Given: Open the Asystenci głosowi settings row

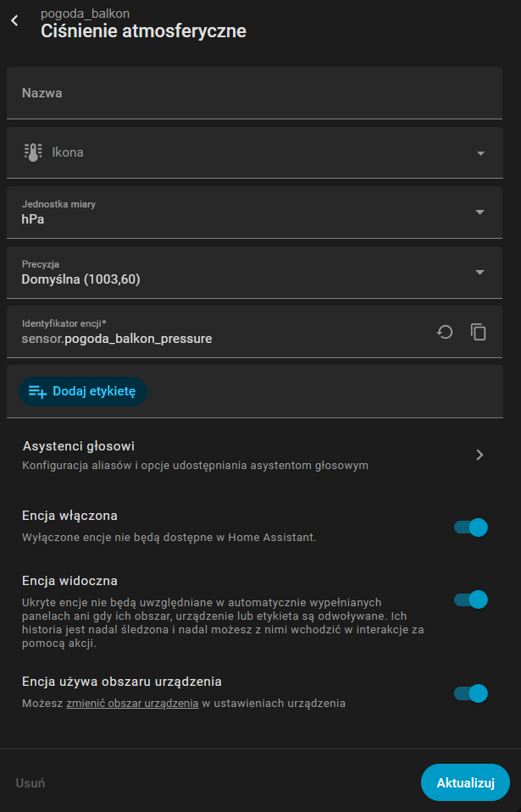Looking at the screenshot, I should pyautogui.click(x=254, y=456).
